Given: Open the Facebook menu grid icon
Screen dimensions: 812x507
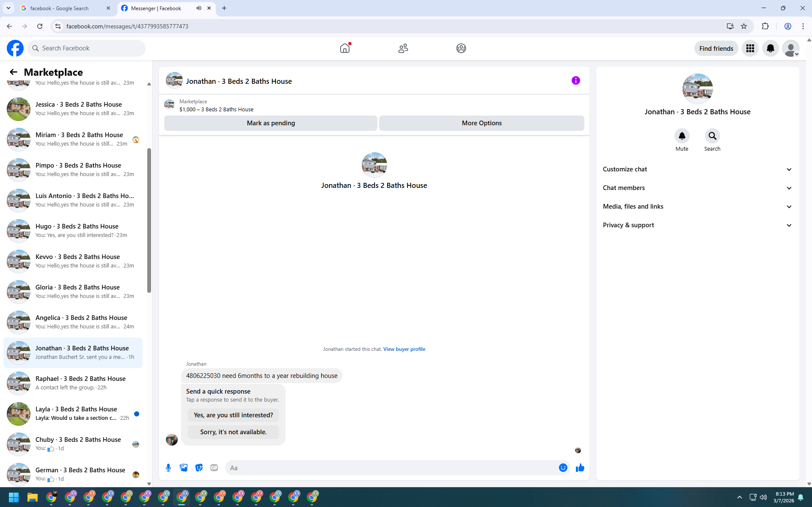Looking at the screenshot, I should [750, 48].
